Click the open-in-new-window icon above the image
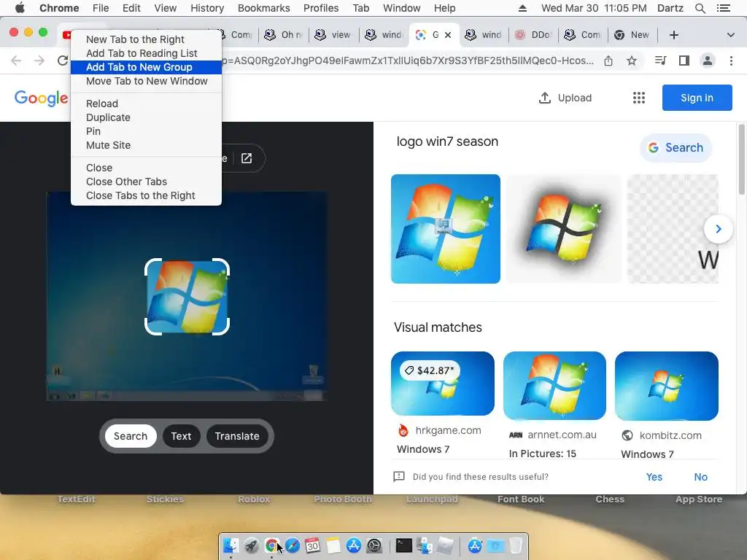The image size is (747, 560). 247,158
